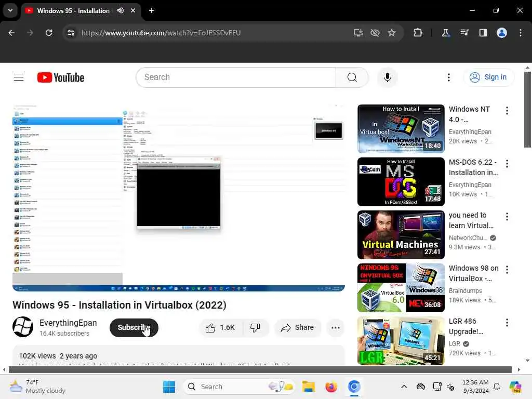
Task: Launch Firefox from the taskbar
Action: [331, 387]
